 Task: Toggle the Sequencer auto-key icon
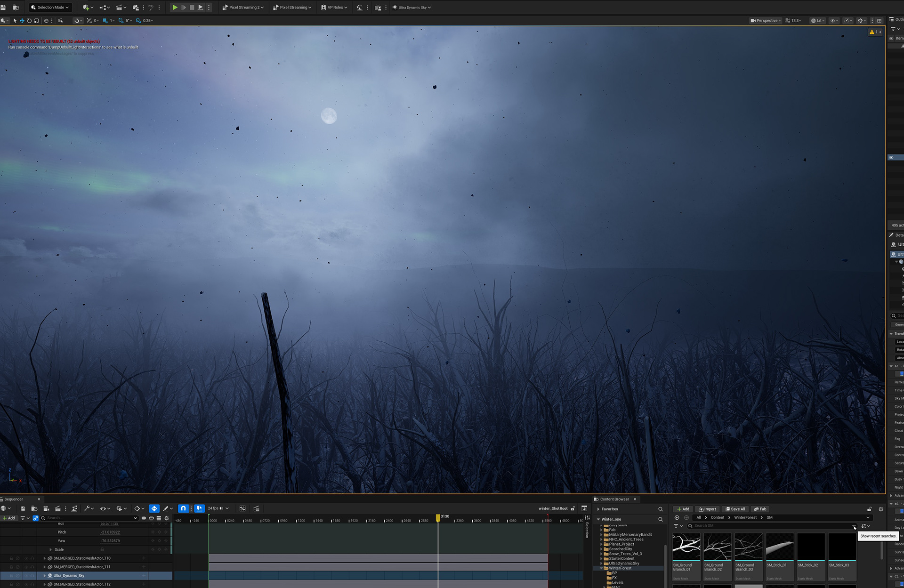coord(154,508)
